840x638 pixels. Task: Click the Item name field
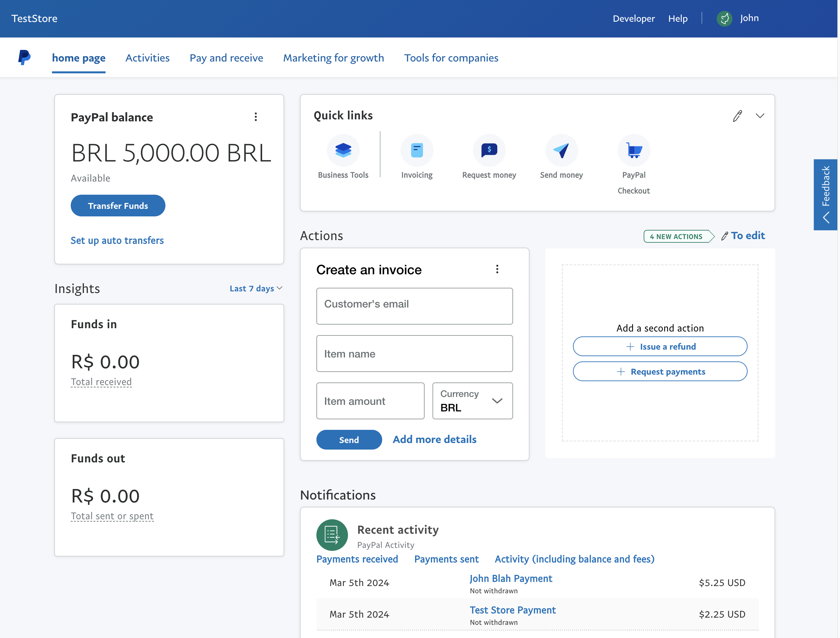pos(414,354)
